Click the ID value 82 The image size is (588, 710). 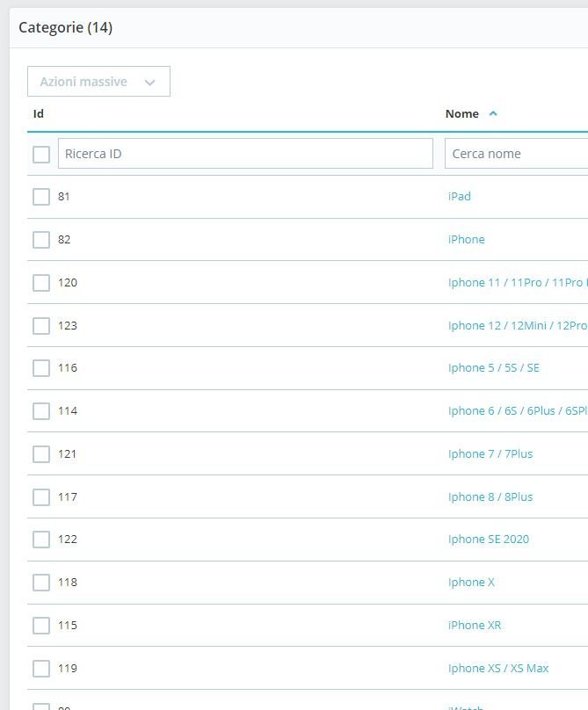coord(64,240)
